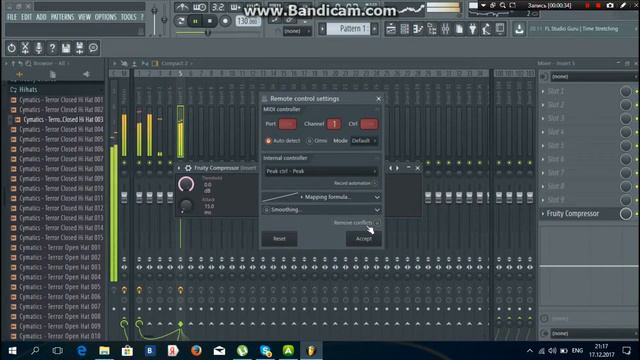Screen dimensions: 640x360
Task: Open the mixer output (none) dropdown at the bottom
Action: (x=594, y=333)
